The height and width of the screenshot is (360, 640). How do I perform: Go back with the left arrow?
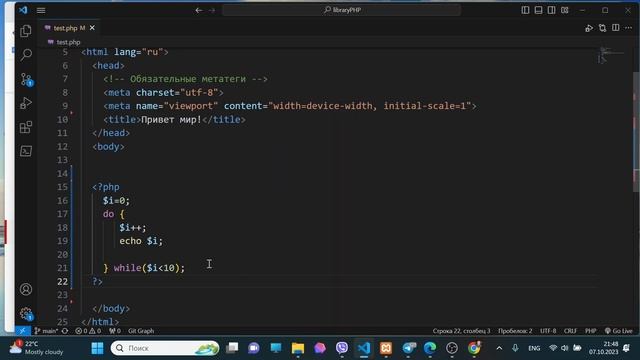tap(199, 10)
